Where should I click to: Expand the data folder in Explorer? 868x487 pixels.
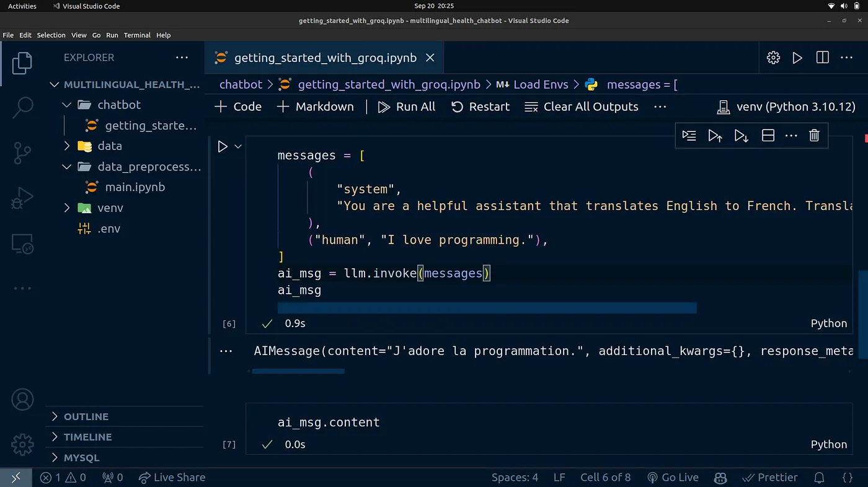point(109,146)
